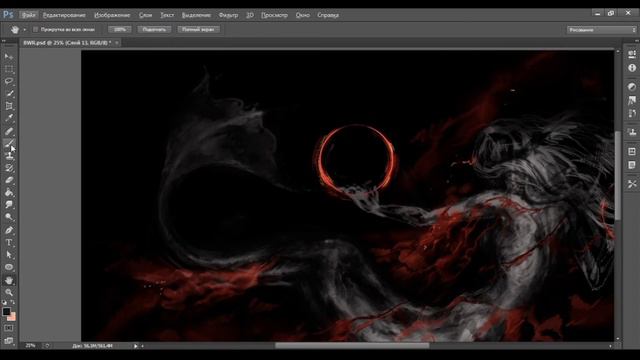640x360 pixels.
Task: Click the Photoshop Ps logo
Action: pyautogui.click(x=8, y=15)
